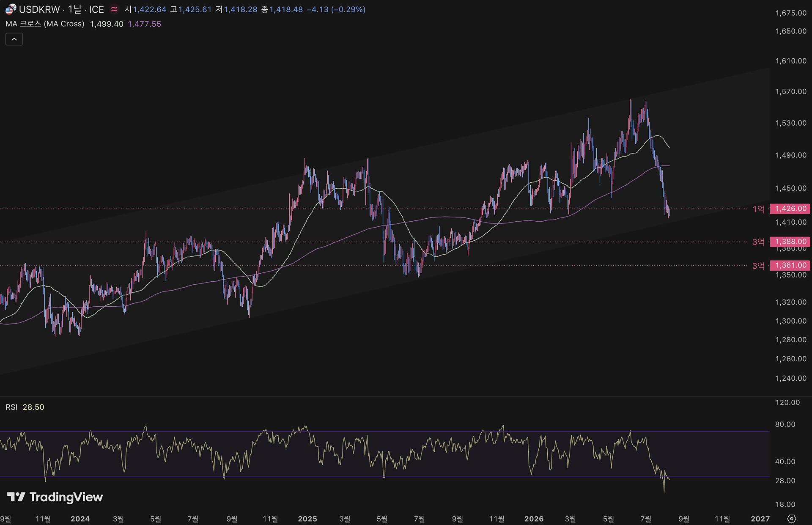Click 40.00 on the RSI scale

785,462
